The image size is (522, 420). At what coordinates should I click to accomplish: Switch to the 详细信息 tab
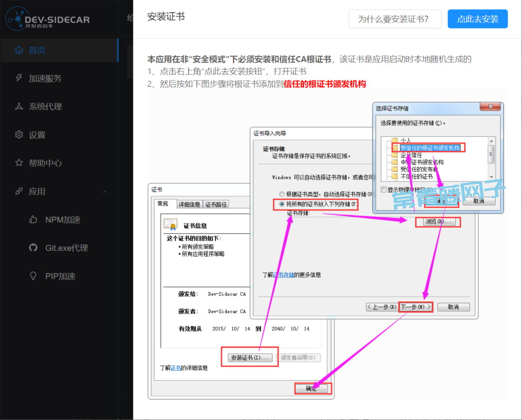click(x=189, y=204)
